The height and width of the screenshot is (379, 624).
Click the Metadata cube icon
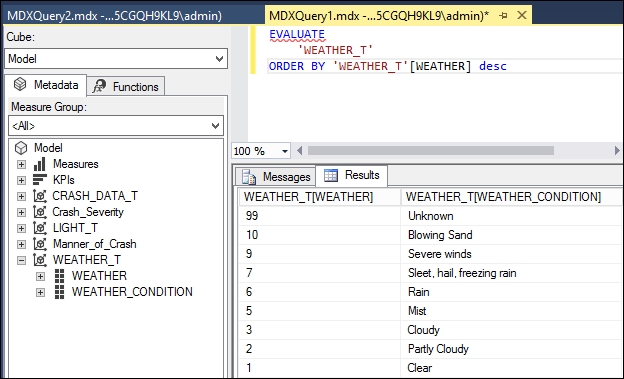pyautogui.click(x=20, y=84)
